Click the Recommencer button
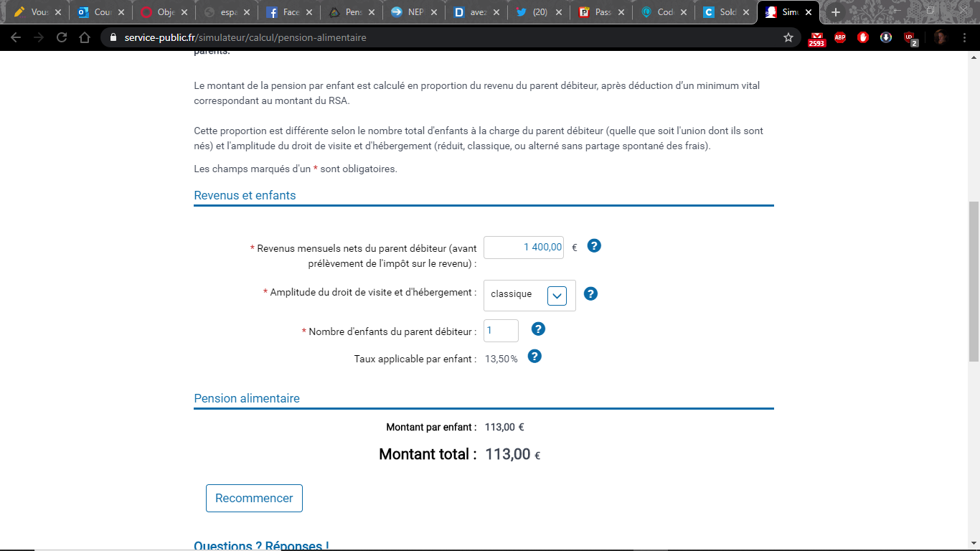Viewport: 980px width, 551px height. click(254, 498)
